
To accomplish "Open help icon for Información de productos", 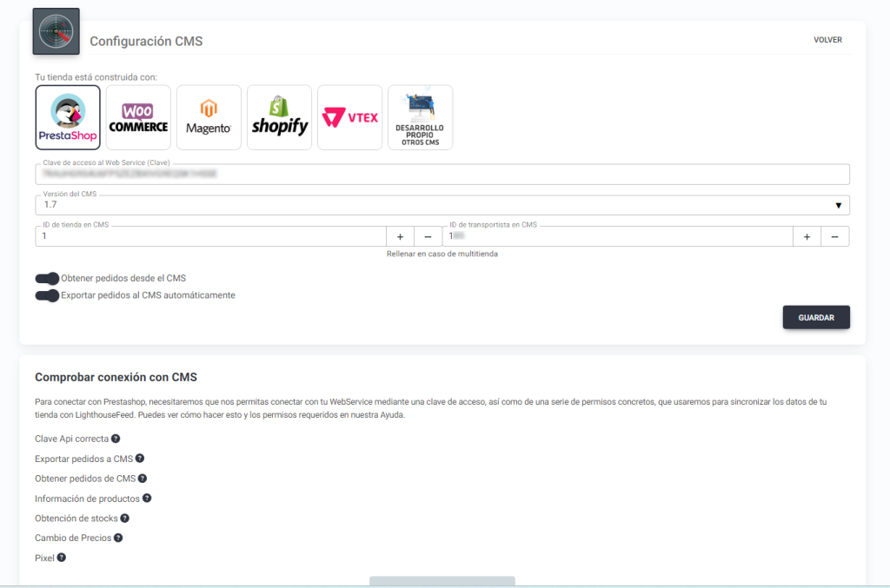I will 146,498.
